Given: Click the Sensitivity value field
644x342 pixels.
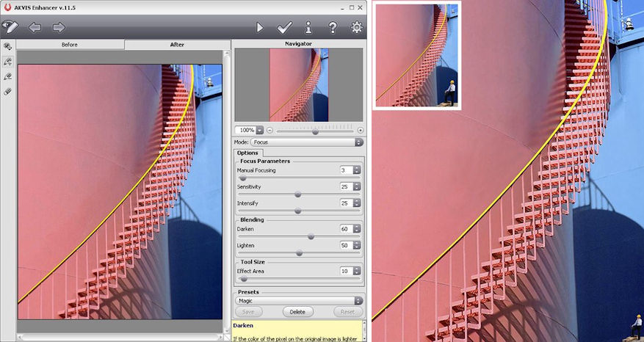Looking at the screenshot, I should point(346,187).
